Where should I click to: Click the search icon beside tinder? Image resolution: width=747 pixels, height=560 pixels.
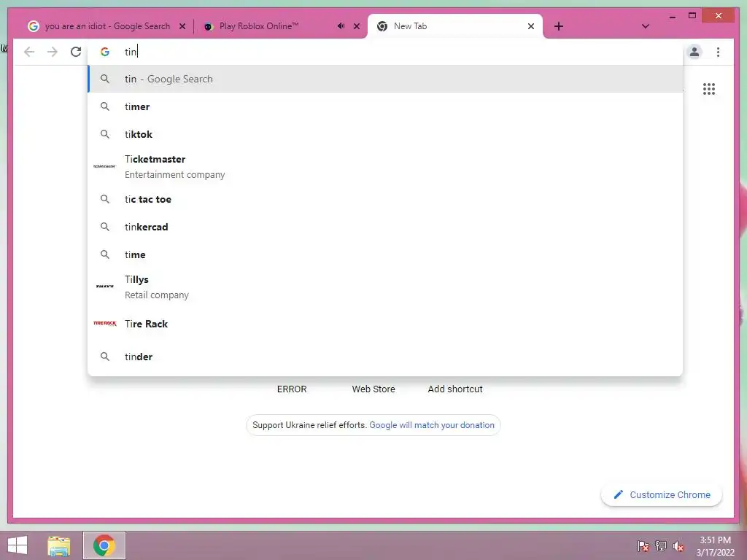point(105,357)
